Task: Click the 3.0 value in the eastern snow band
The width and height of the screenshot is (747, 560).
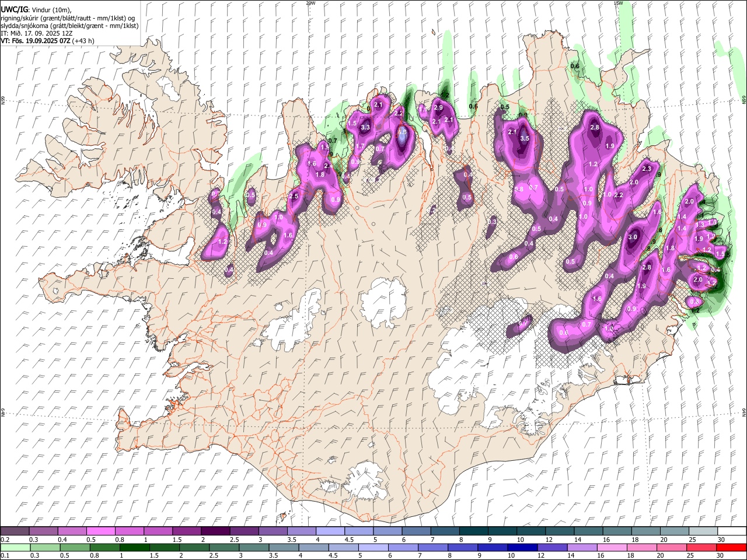Action: coord(633,237)
